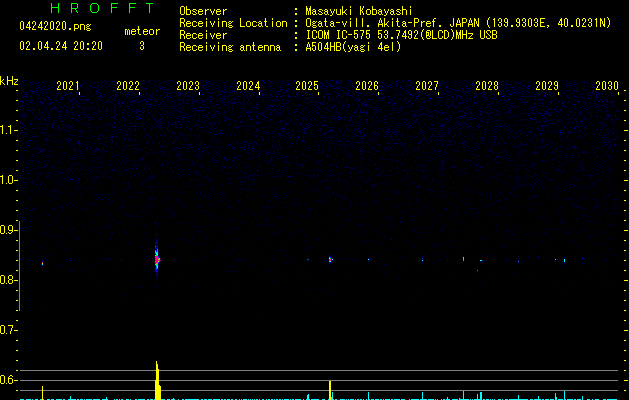This screenshot has height=400, width=629.
Task: Click the kHz axis unit label
Action: [9, 81]
